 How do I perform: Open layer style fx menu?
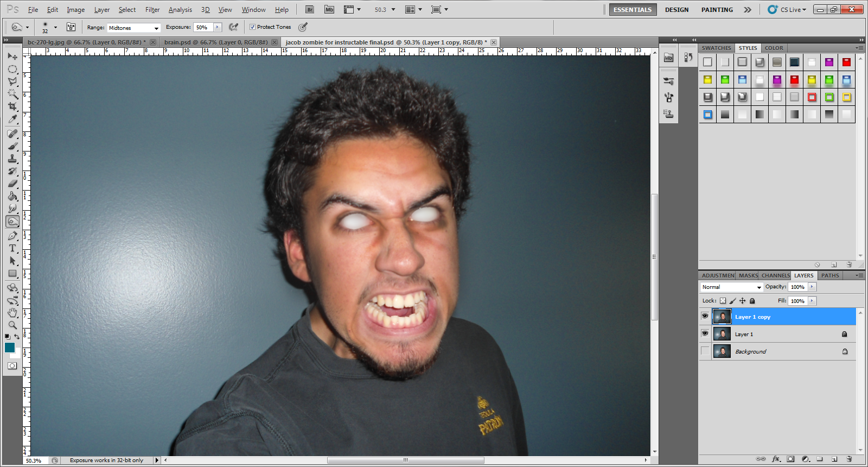(776, 459)
